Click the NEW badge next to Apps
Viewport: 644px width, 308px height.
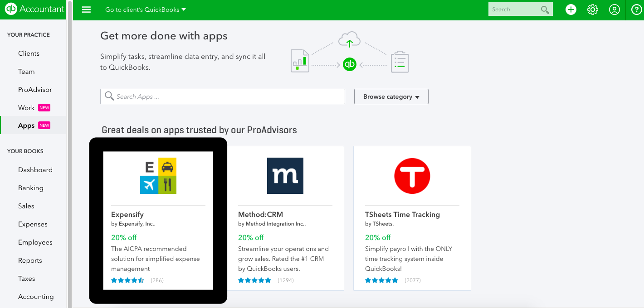coord(44,125)
